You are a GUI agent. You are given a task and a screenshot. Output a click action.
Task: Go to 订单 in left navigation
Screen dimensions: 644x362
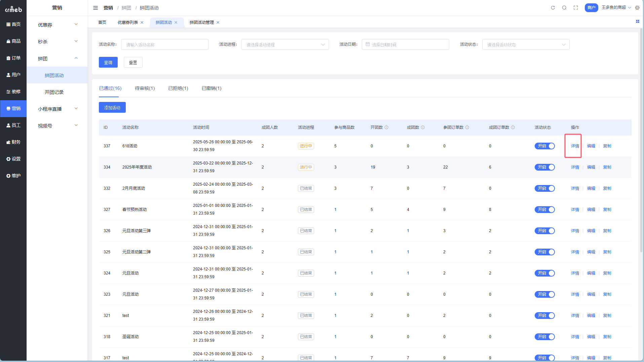tap(13, 58)
